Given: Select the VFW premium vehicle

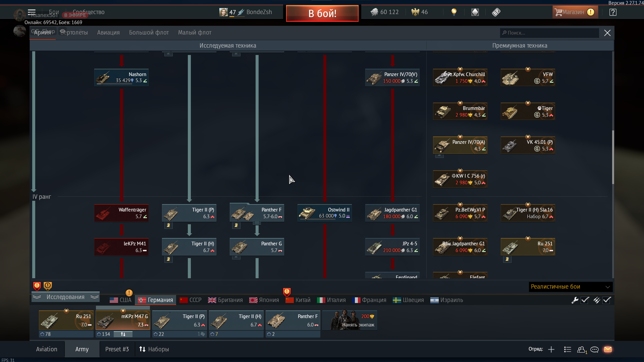Looking at the screenshot, I should (528, 77).
